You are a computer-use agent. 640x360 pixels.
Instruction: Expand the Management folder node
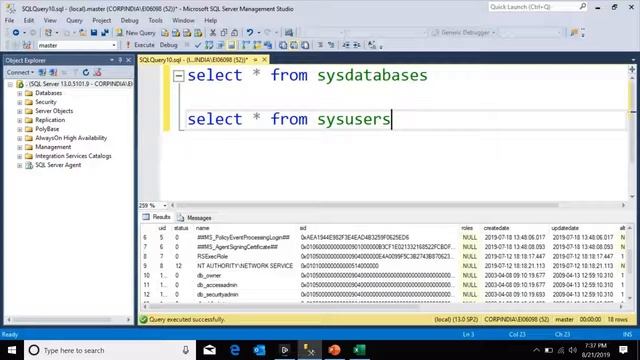coord(20,147)
